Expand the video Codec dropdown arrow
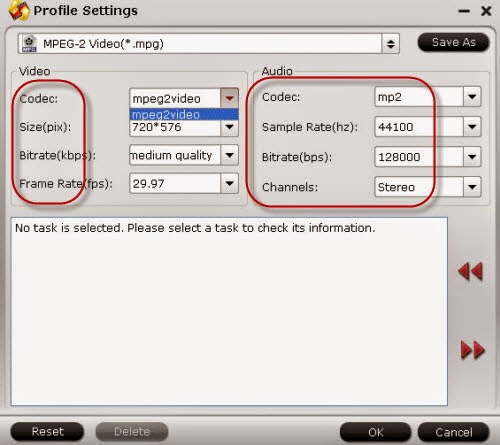This screenshot has height=445, width=500. click(x=229, y=98)
